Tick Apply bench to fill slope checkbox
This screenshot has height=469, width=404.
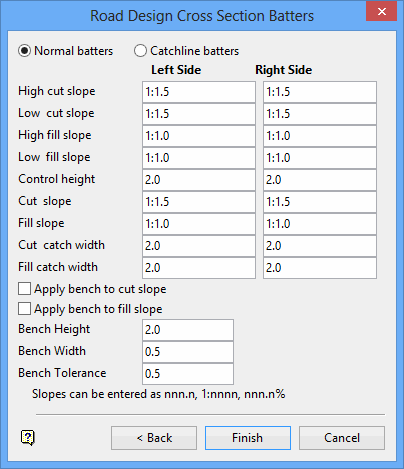pos(24,309)
